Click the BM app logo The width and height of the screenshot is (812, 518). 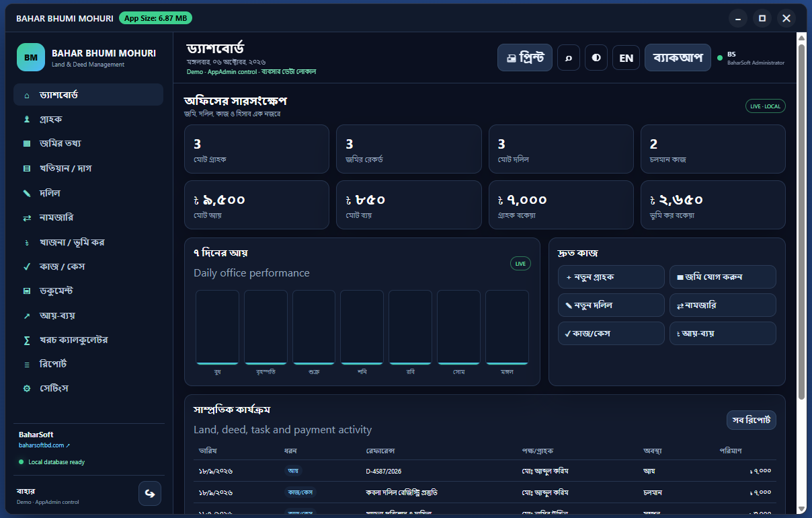(x=31, y=57)
